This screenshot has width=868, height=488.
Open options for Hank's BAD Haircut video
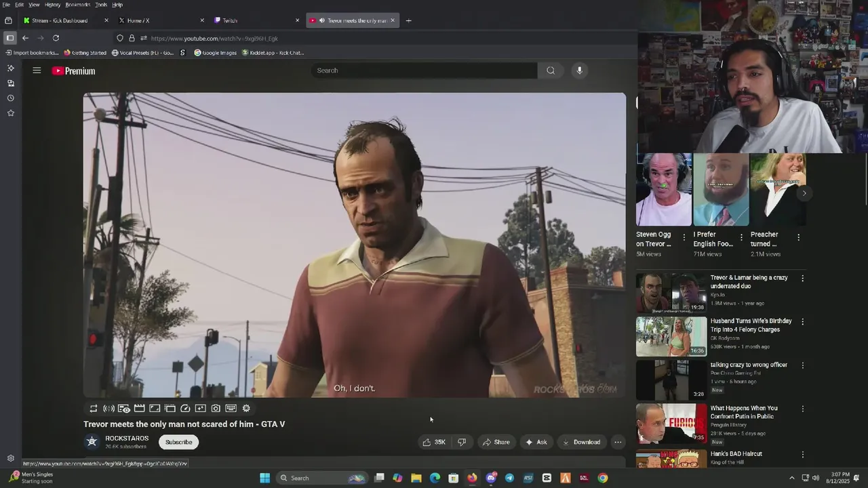[803, 455]
